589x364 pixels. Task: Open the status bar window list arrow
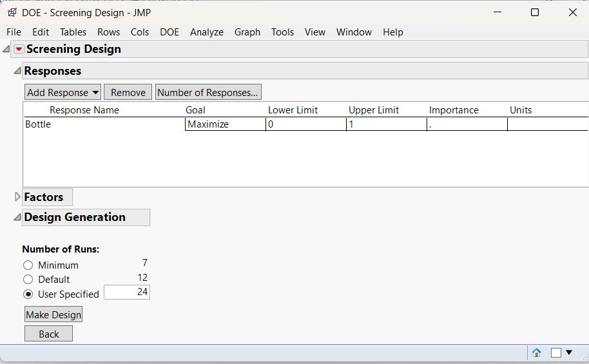(569, 352)
